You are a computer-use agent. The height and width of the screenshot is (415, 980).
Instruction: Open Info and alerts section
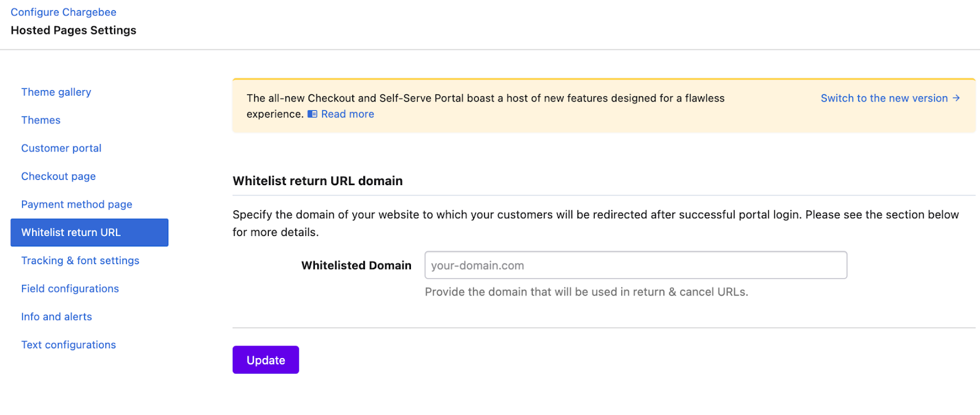pos(56,317)
